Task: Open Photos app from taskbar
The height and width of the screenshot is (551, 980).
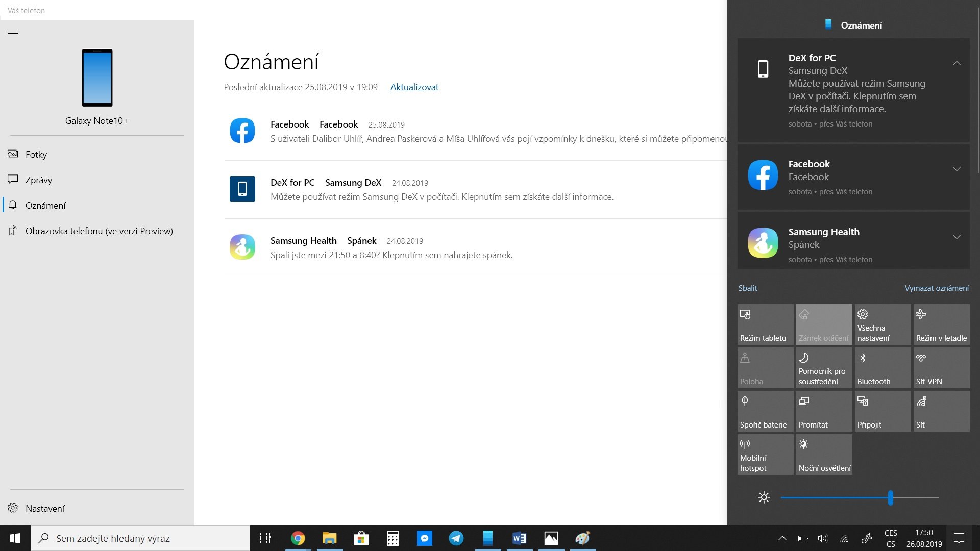Action: [551, 538]
